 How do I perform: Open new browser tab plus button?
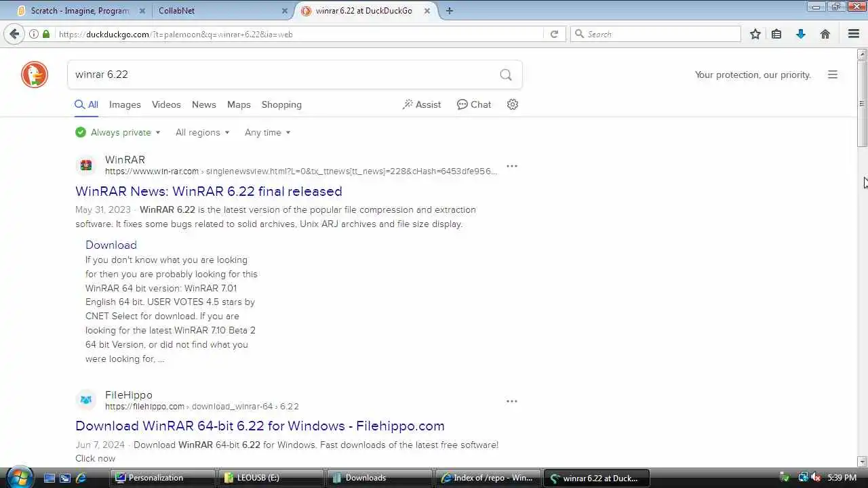(x=449, y=10)
